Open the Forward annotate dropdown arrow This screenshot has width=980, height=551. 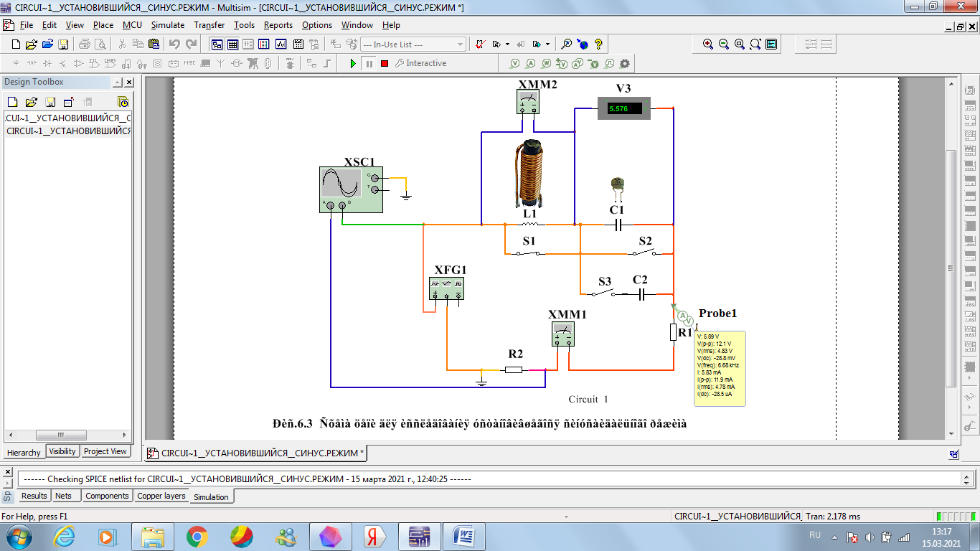point(547,44)
